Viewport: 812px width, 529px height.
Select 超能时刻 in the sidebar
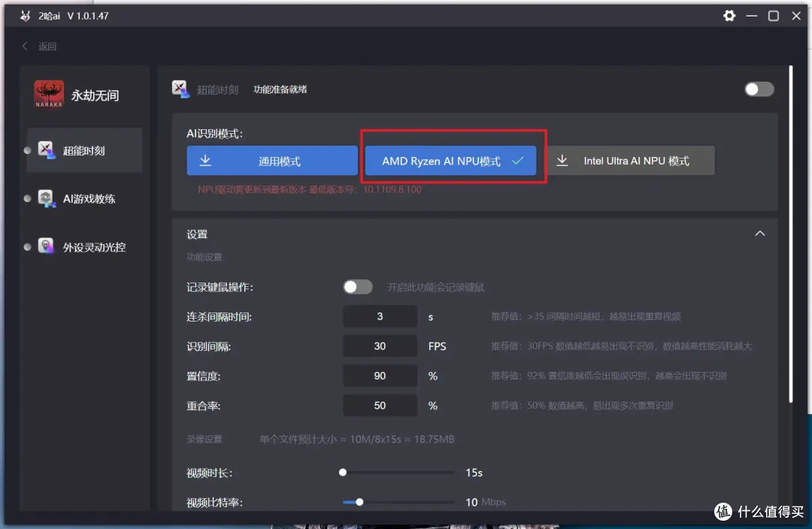click(x=84, y=150)
